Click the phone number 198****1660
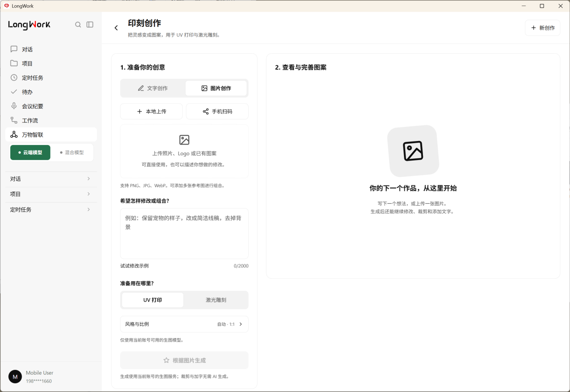Screen dimensions: 570x392 [38, 381]
